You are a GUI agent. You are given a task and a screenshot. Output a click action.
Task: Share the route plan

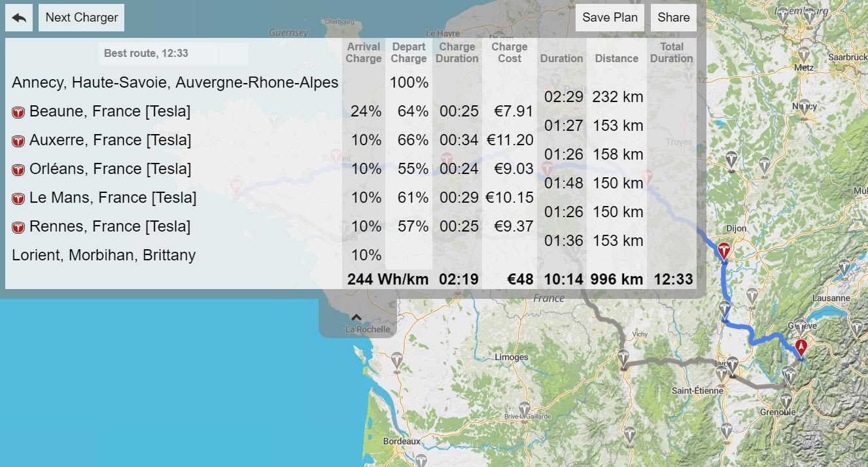(674, 18)
